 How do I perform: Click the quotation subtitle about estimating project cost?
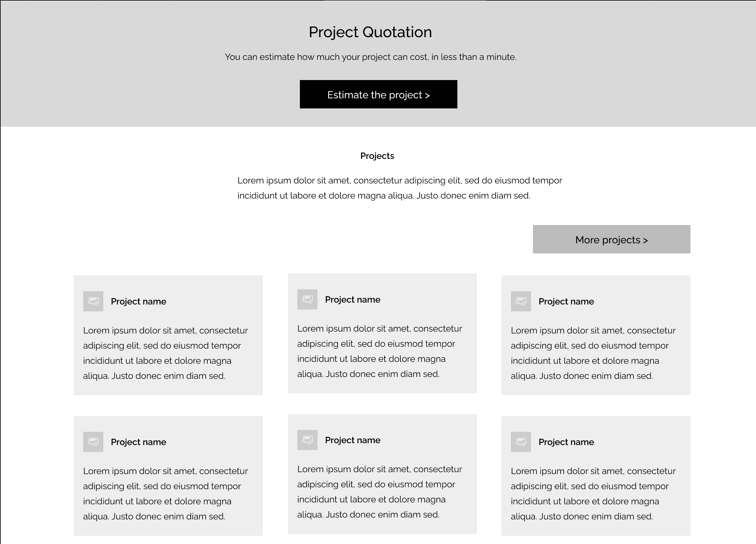pyautogui.click(x=370, y=57)
